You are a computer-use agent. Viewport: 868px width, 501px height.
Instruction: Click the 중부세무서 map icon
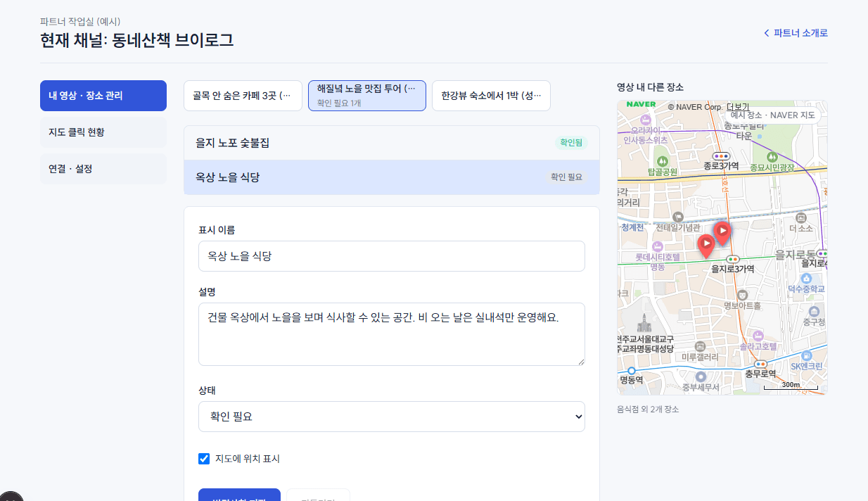pos(701,376)
